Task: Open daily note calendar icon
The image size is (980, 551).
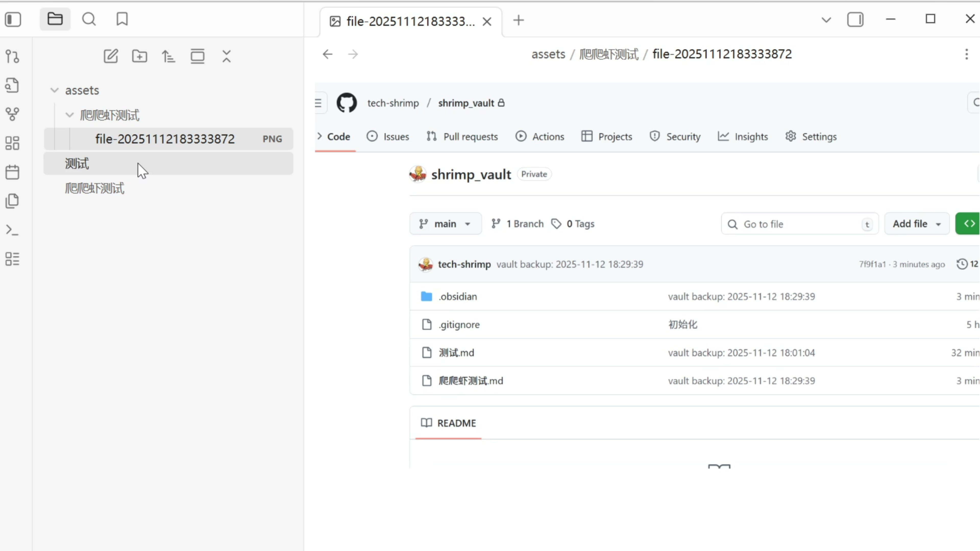Action: click(12, 172)
